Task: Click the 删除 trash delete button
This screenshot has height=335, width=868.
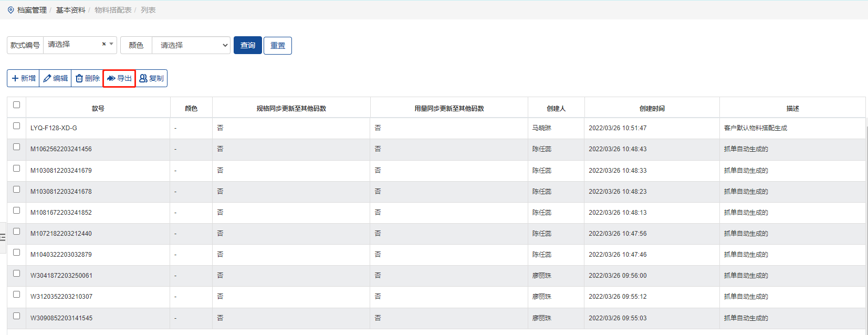Action: tap(87, 78)
